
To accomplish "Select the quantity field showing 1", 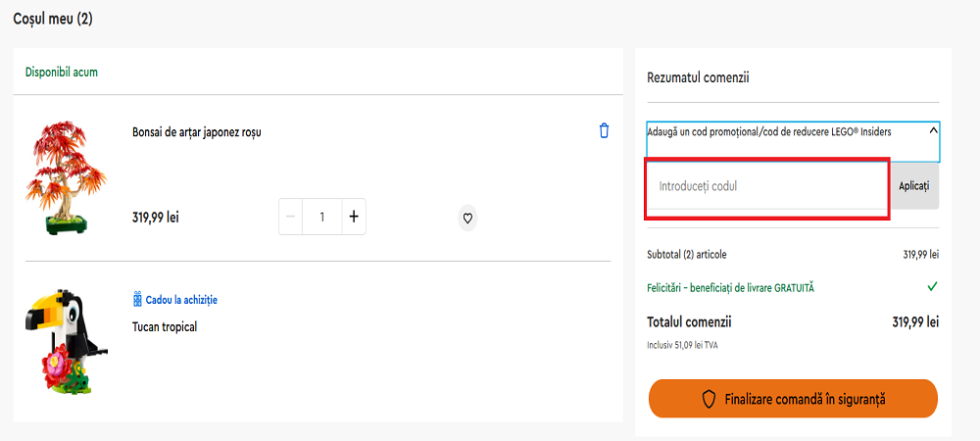I will pos(321,217).
